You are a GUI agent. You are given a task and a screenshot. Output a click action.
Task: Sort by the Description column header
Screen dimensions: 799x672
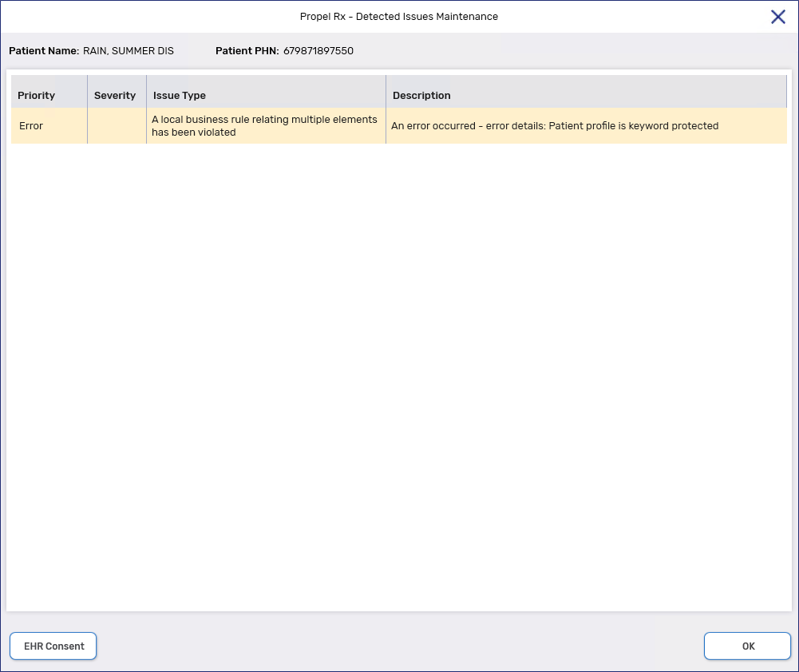[x=421, y=95]
